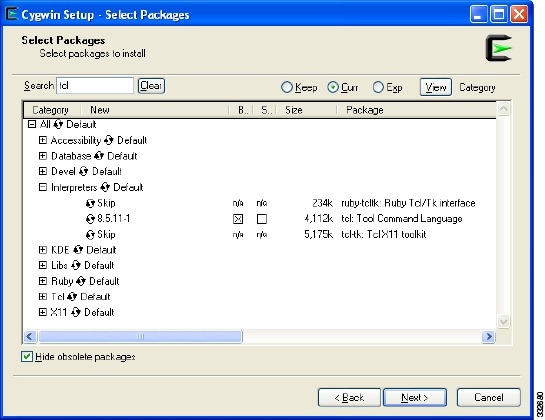Click horizontal scrollbar right arrow
This screenshot has height=420, width=545.
489,337
